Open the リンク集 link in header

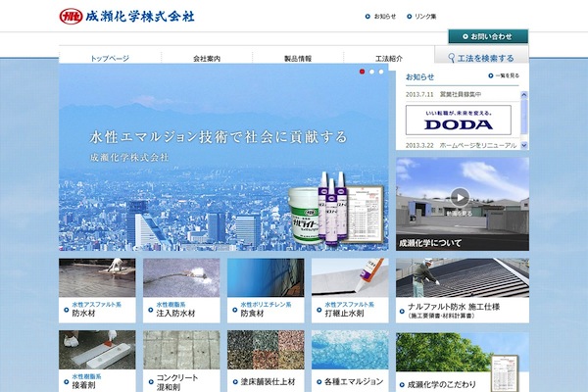pos(421,17)
